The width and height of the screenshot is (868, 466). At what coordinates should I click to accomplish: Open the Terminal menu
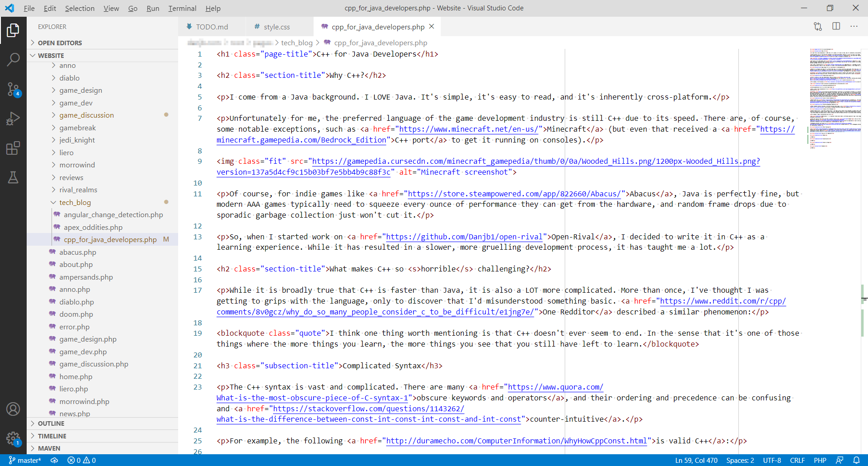coord(182,8)
